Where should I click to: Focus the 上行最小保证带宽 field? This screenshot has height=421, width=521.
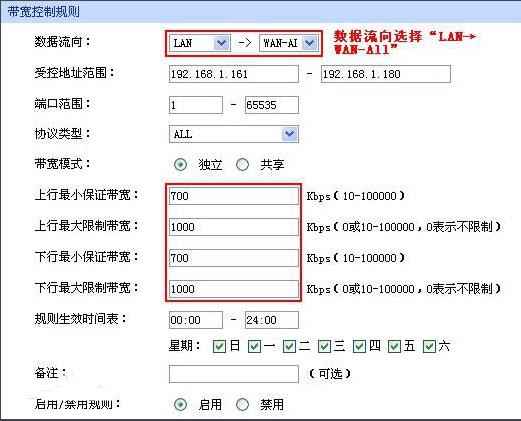(x=234, y=196)
